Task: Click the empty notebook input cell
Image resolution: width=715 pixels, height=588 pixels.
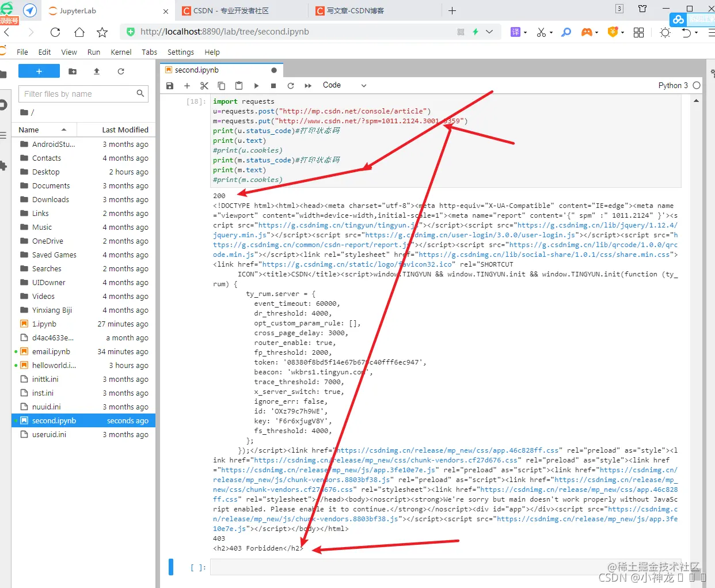Action: point(446,567)
